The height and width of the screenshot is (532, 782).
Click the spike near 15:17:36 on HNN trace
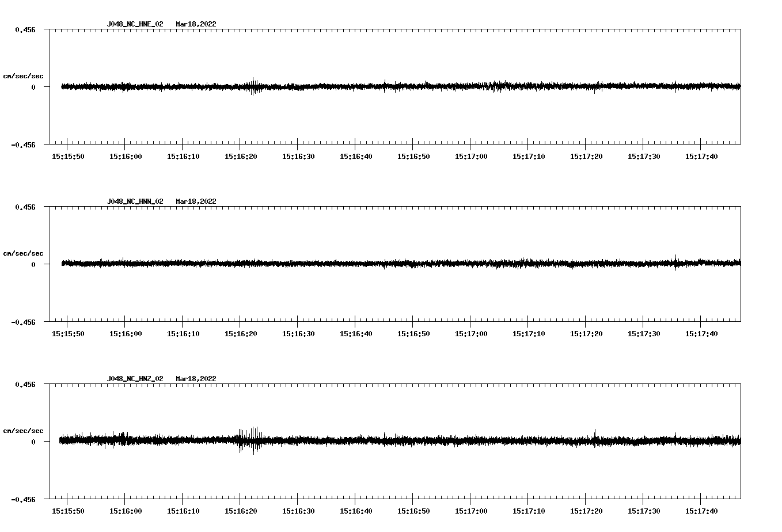(x=676, y=263)
